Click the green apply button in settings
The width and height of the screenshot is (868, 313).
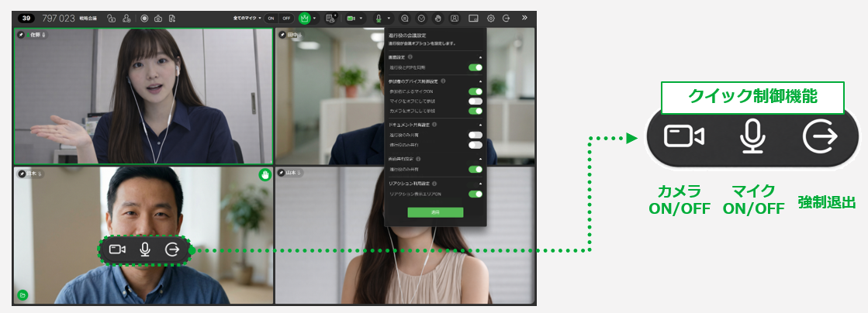435,212
